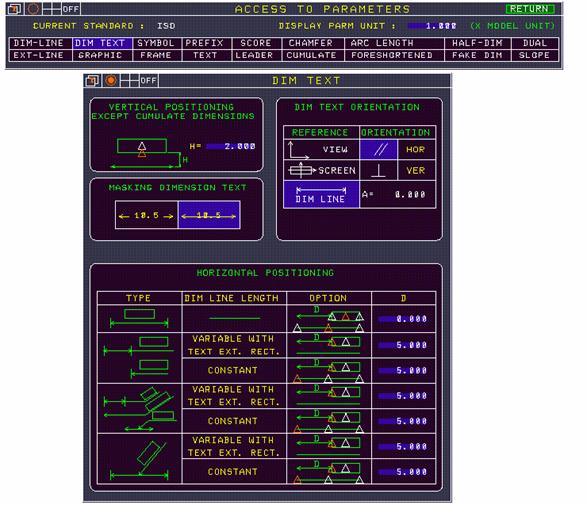Image resolution: width=587 pixels, height=505 pixels.
Task: Open the DIM-LINE parameter tab
Action: [x=40, y=43]
